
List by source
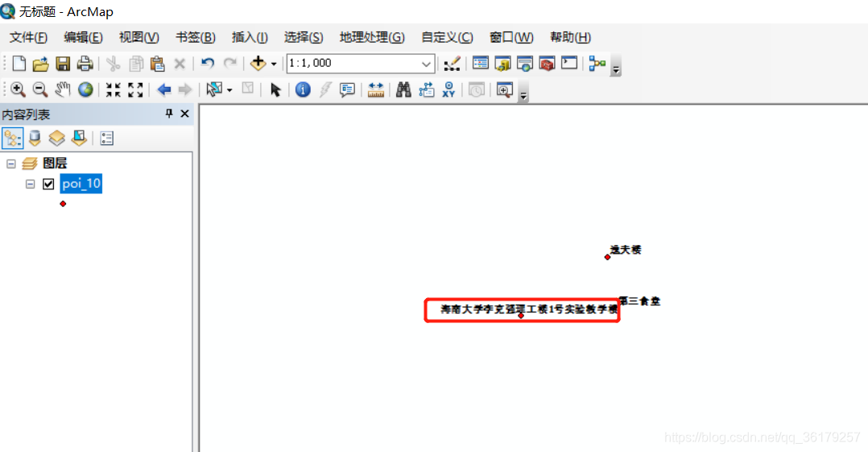[x=35, y=139]
